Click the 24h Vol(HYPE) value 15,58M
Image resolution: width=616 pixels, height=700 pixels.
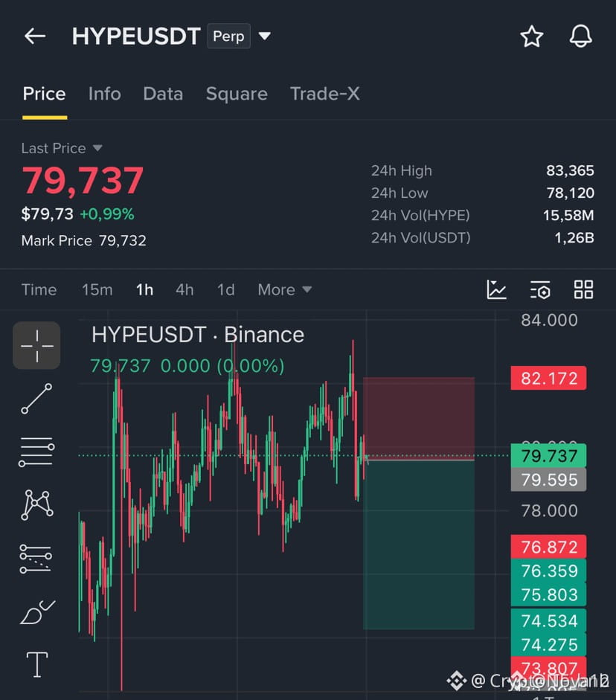point(568,215)
